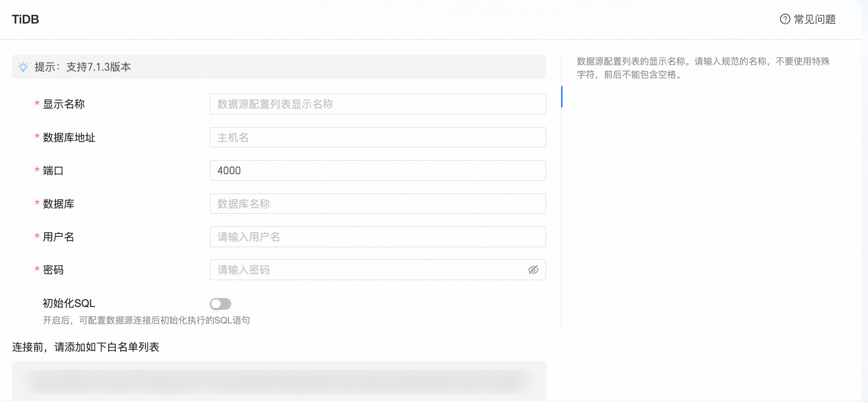Click the 开启后 SQL description text
Viewport: 868px width, 403px height.
(146, 321)
